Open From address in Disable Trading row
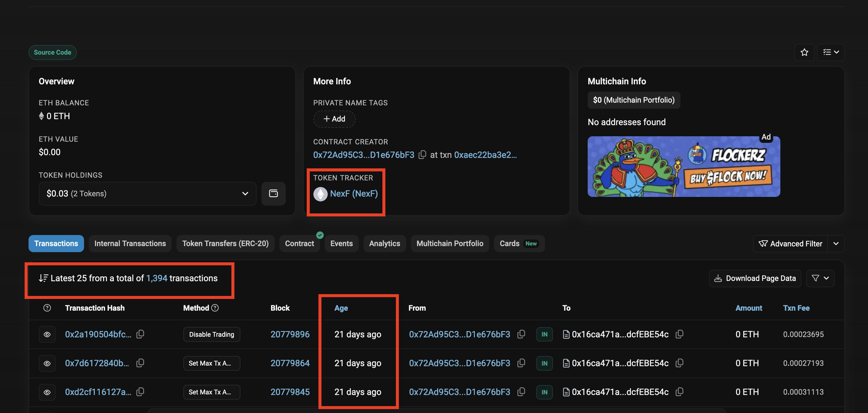The image size is (868, 413). (x=459, y=334)
